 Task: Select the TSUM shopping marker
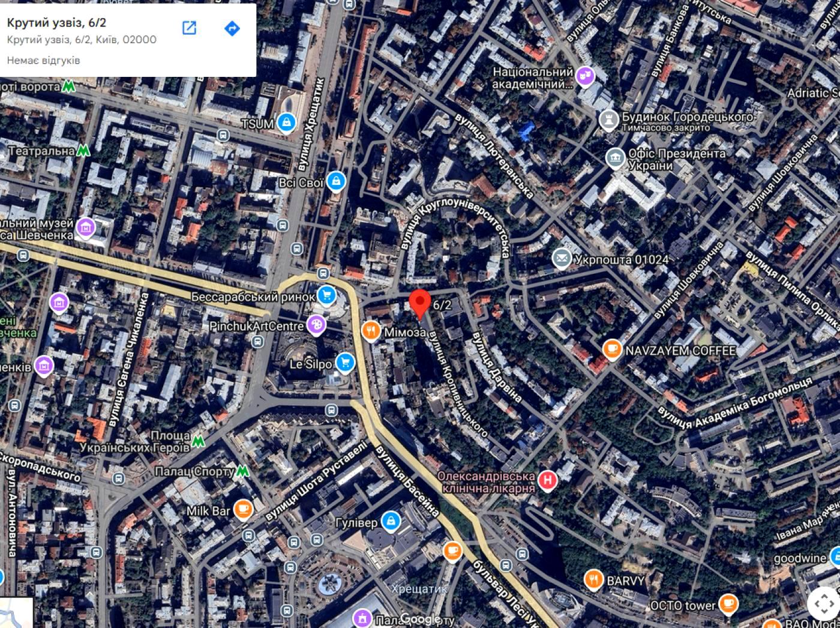(x=287, y=123)
